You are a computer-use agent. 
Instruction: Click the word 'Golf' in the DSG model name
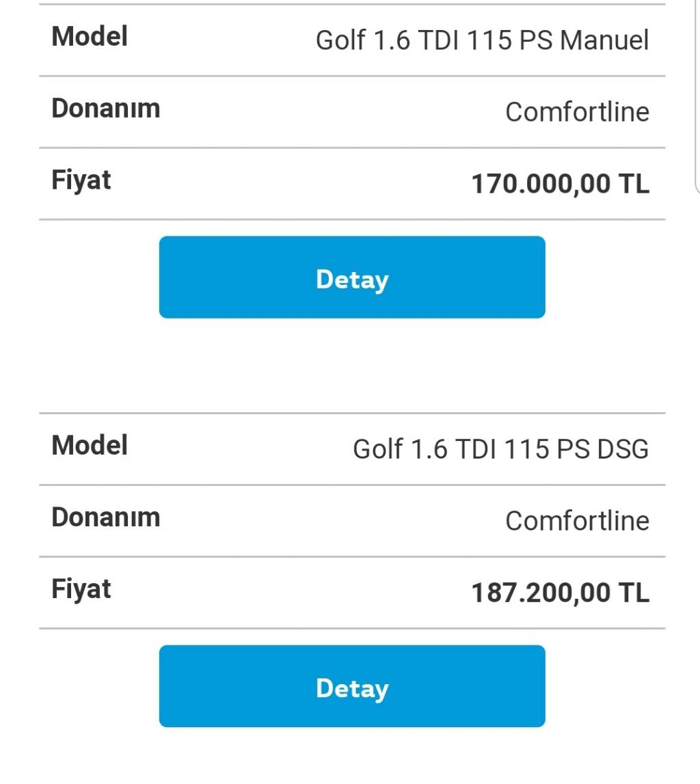pyautogui.click(x=378, y=449)
